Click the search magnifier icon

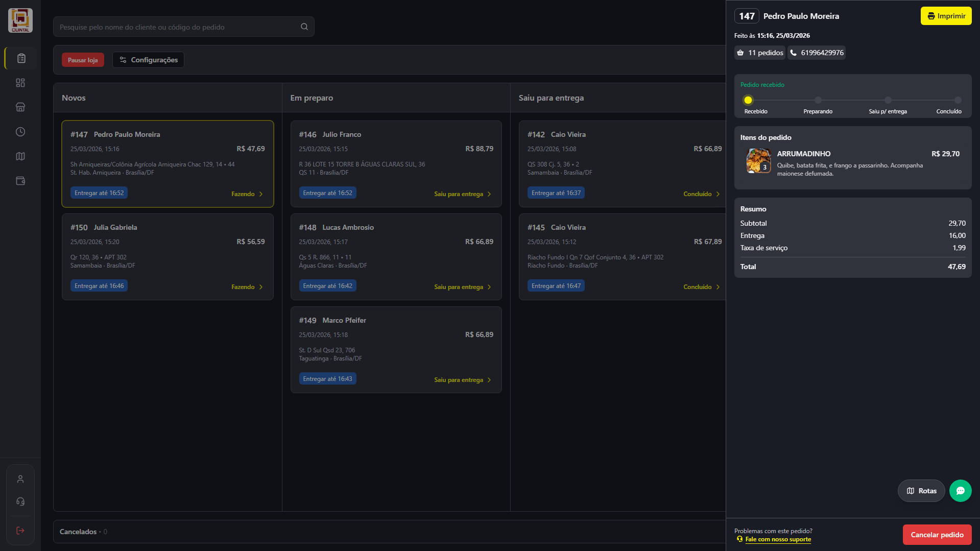304,27
